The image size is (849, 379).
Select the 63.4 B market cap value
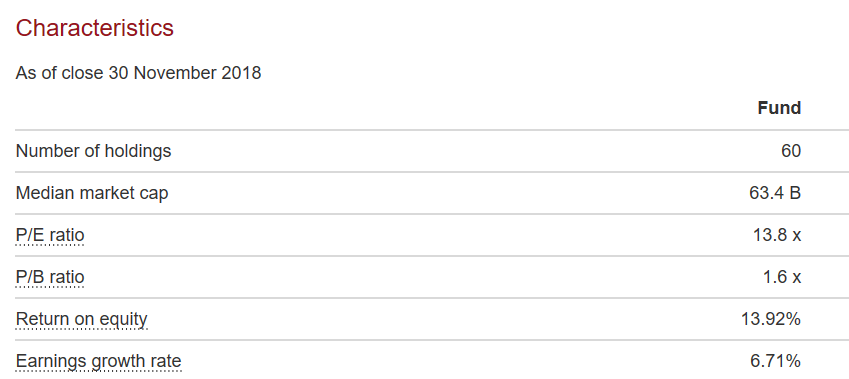coord(775,193)
